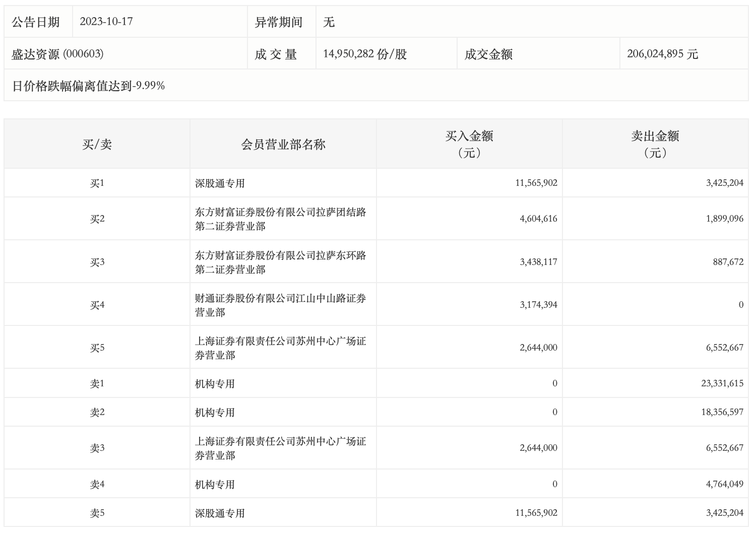The image size is (756, 536).
Task: Click the announcement date 2023-10-17
Action: pyautogui.click(x=106, y=22)
